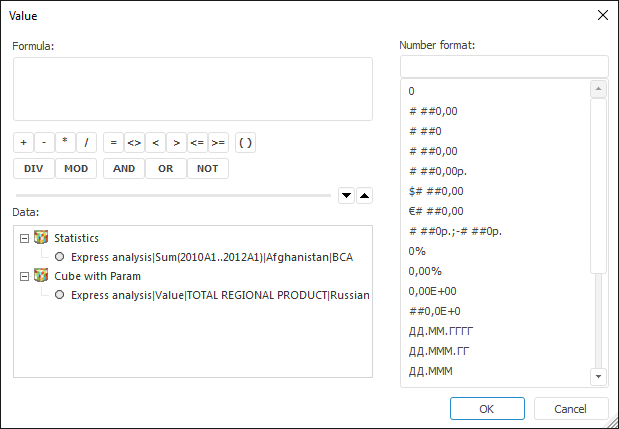
Task: Select the TOTAL REGIONAL PRODUCT radio item
Action: pos(61,295)
